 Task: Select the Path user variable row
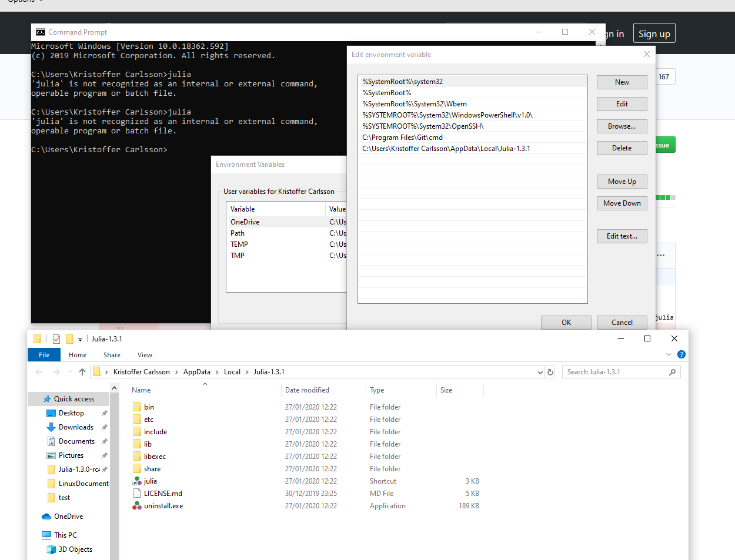coord(287,233)
